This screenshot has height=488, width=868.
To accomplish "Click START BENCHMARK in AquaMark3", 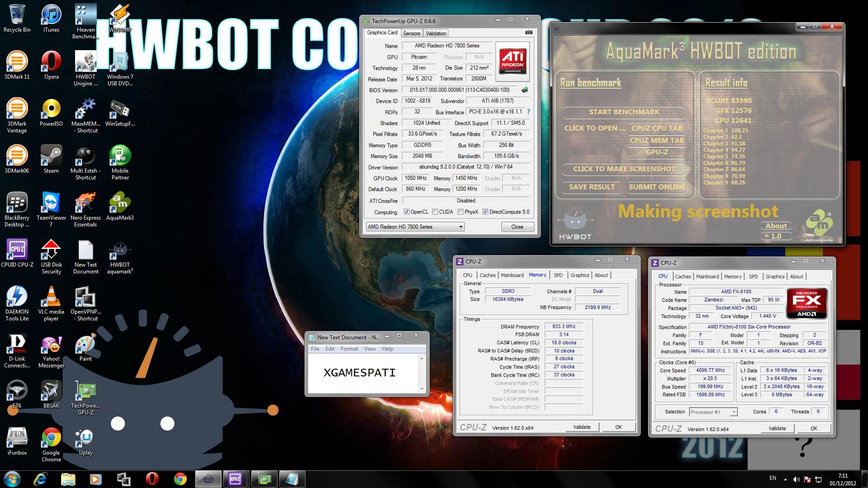I will coord(624,112).
